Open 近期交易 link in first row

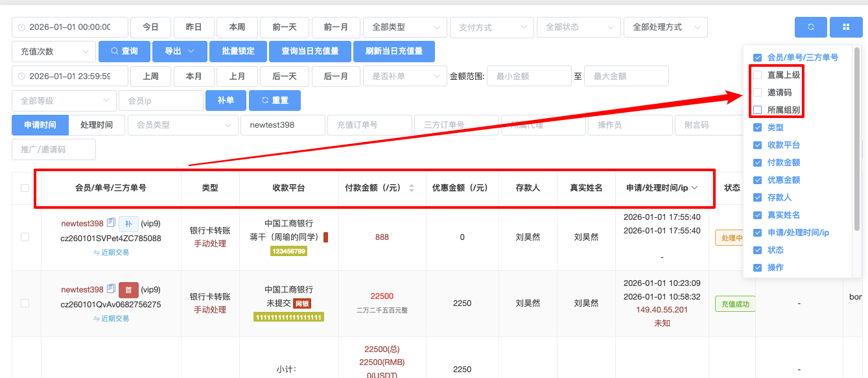tap(111, 252)
